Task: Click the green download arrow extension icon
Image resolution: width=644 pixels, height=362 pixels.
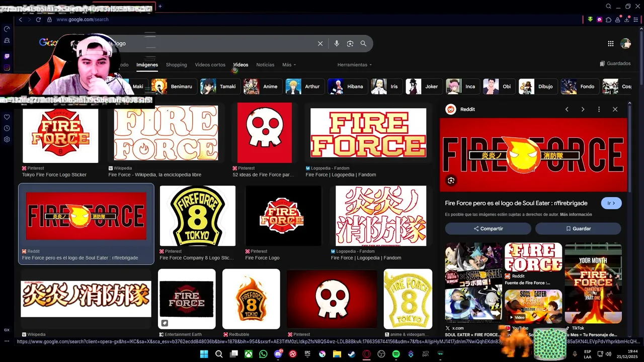Action: (x=590, y=20)
